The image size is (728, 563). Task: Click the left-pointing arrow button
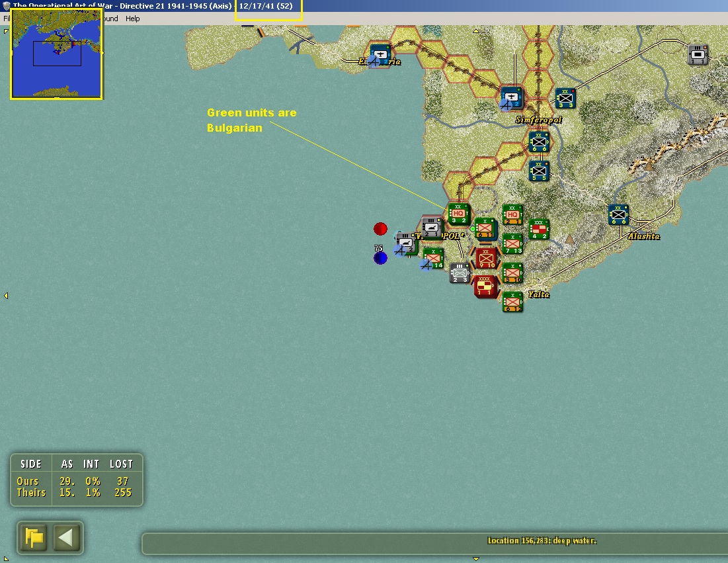pos(66,538)
